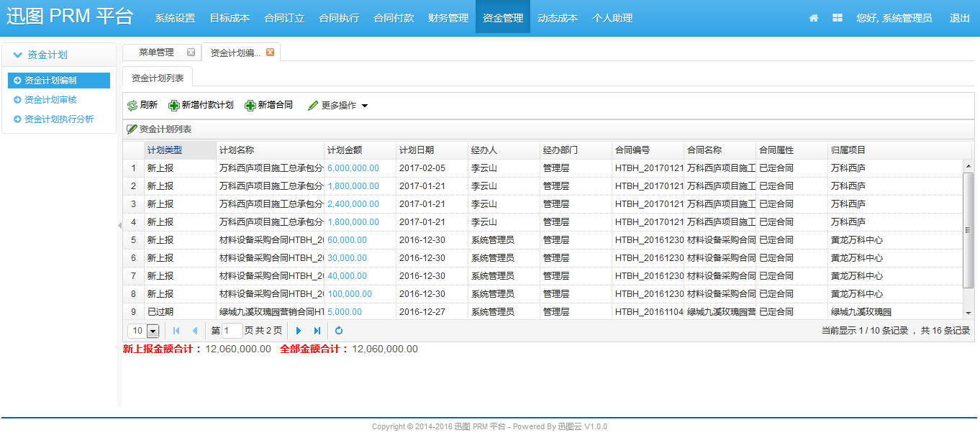Click the 退出 logout link
The image size is (980, 435).
click(960, 18)
